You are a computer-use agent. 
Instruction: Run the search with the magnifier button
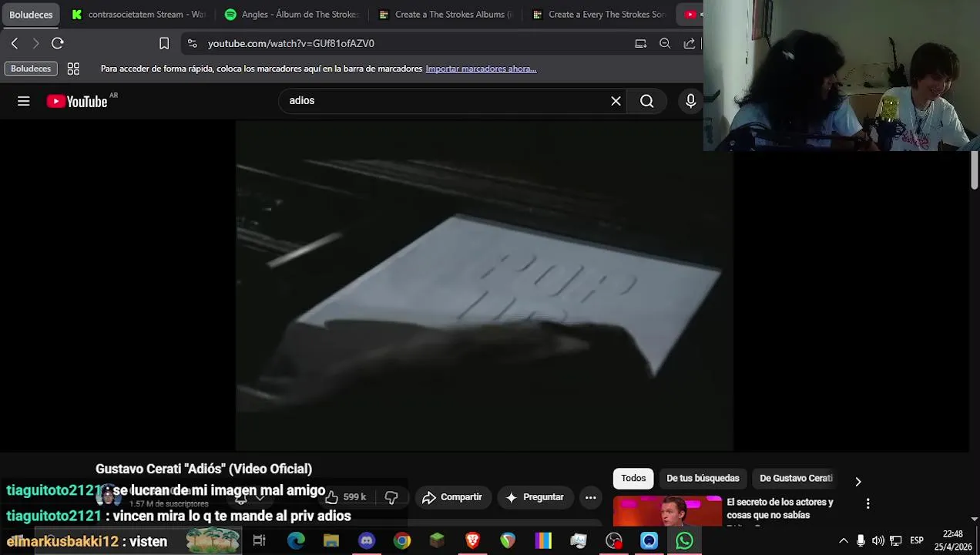coord(647,101)
